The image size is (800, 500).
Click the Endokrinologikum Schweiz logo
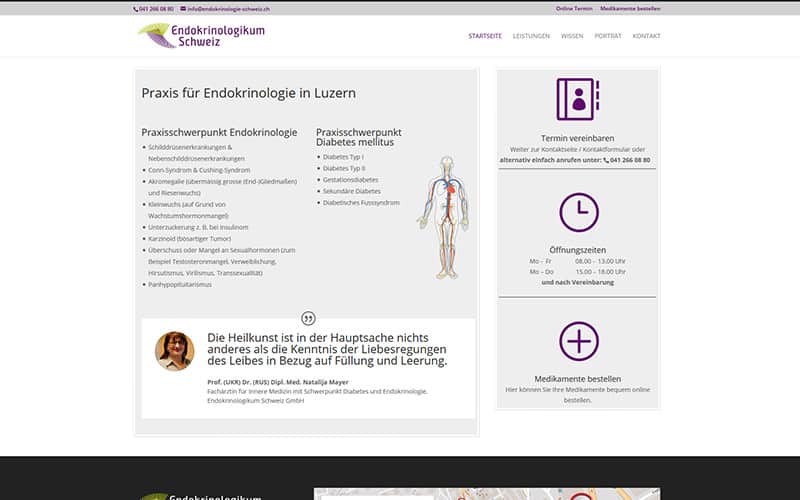(x=202, y=36)
